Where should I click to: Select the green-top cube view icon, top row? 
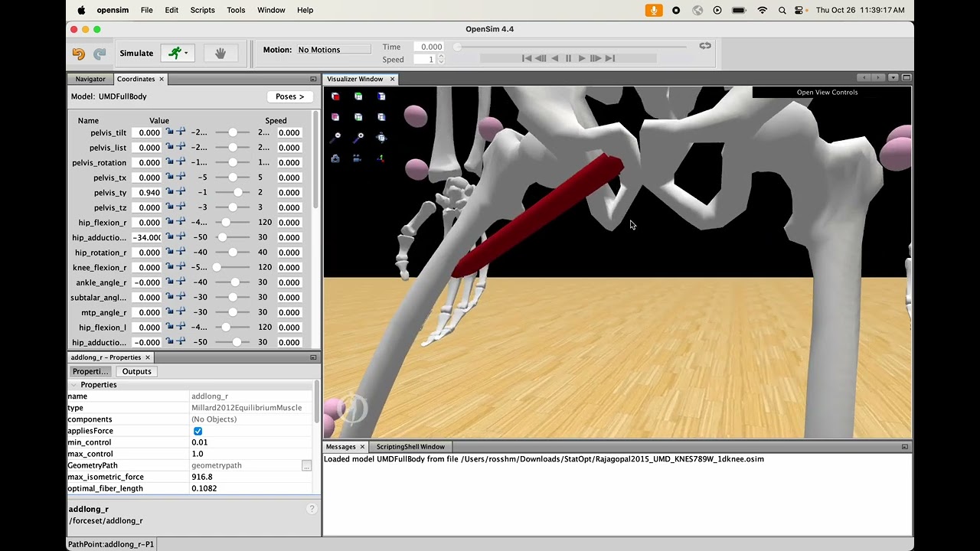pyautogui.click(x=358, y=96)
